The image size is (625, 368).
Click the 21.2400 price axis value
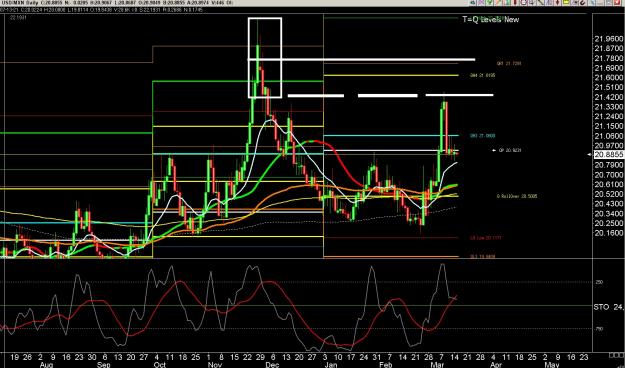click(x=609, y=116)
